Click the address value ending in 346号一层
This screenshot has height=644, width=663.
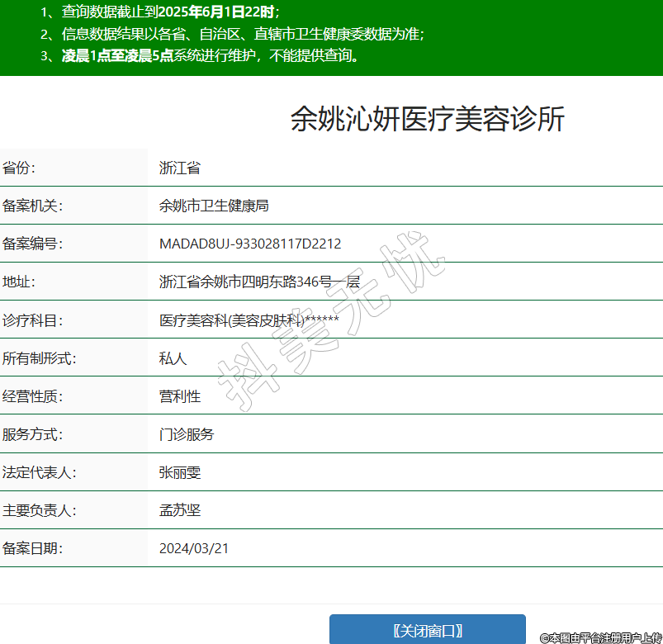pyautogui.click(x=259, y=282)
